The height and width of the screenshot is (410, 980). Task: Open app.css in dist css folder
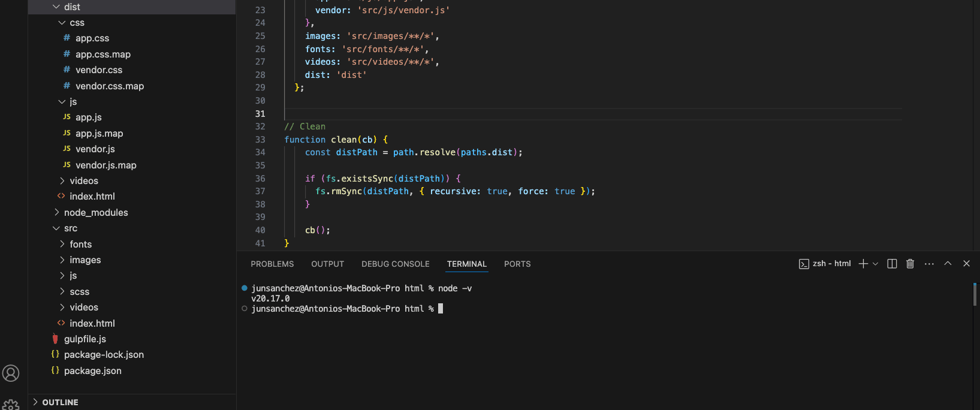click(92, 38)
